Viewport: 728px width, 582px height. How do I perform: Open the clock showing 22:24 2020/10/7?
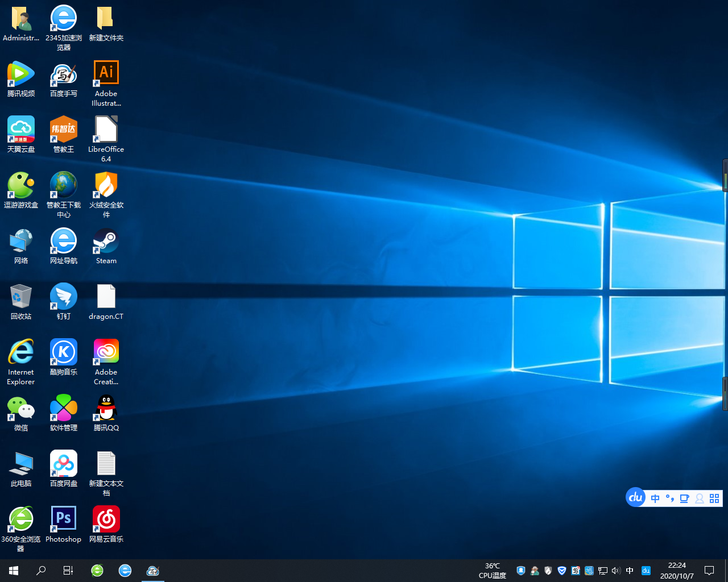coord(677,571)
